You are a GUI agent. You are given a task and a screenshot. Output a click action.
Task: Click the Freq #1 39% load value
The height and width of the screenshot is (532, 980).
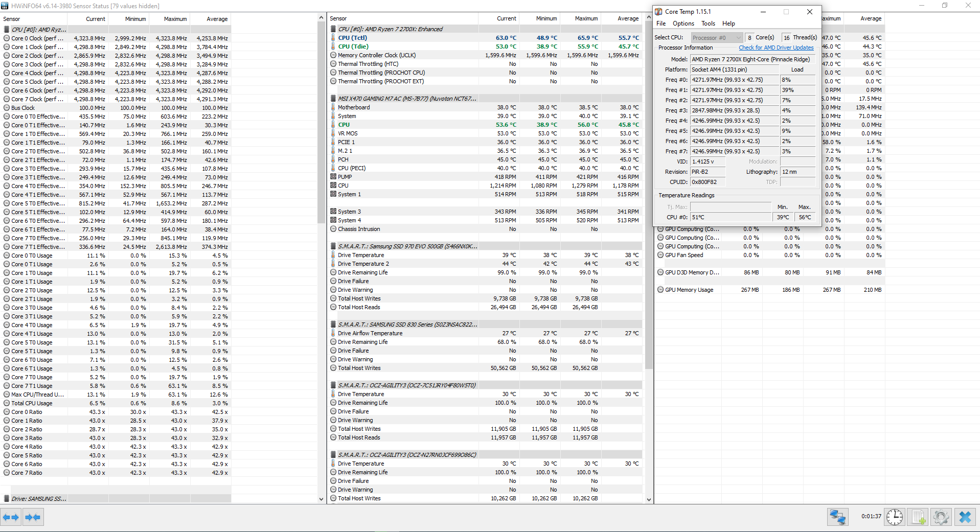797,90
